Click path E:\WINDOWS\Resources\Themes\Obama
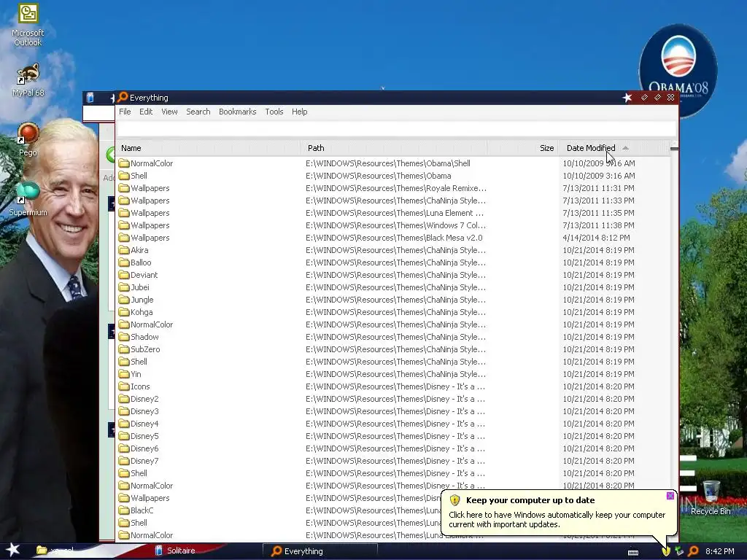This screenshot has width=747, height=560. coord(379,176)
